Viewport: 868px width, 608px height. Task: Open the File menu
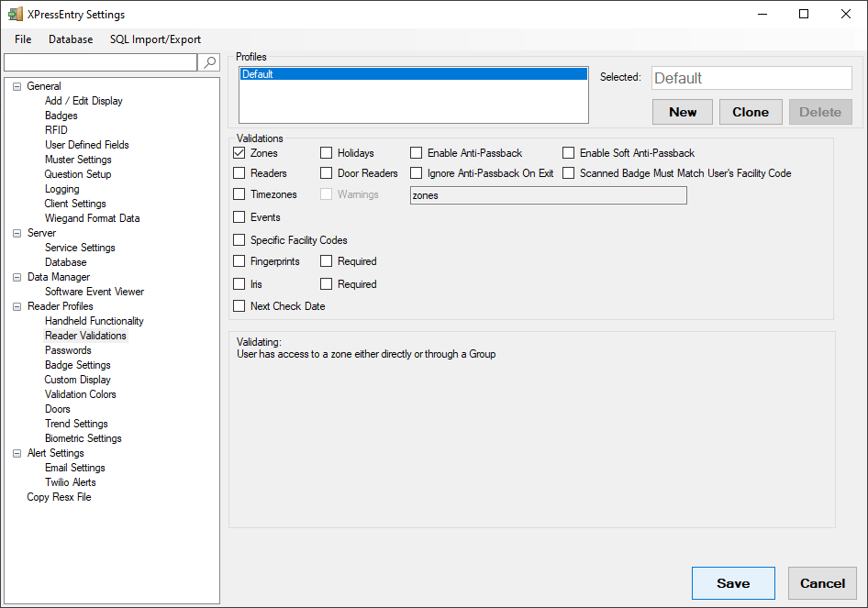click(23, 39)
